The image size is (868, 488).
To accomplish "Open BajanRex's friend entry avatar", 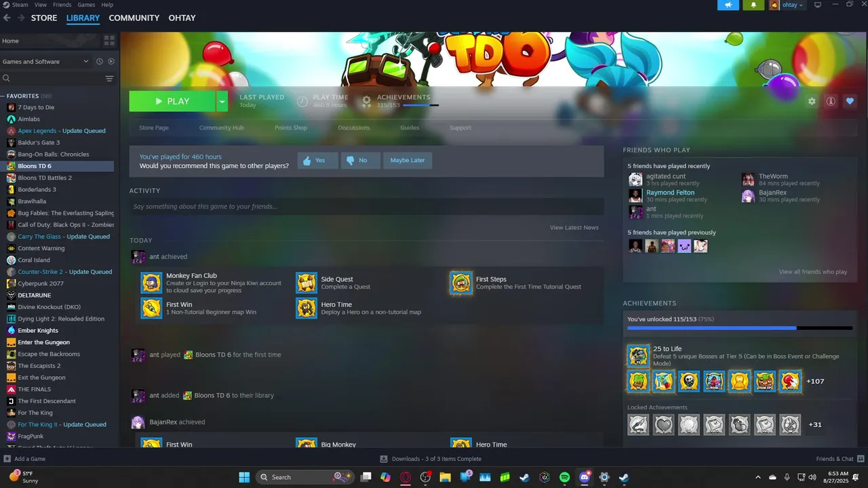I will (748, 196).
